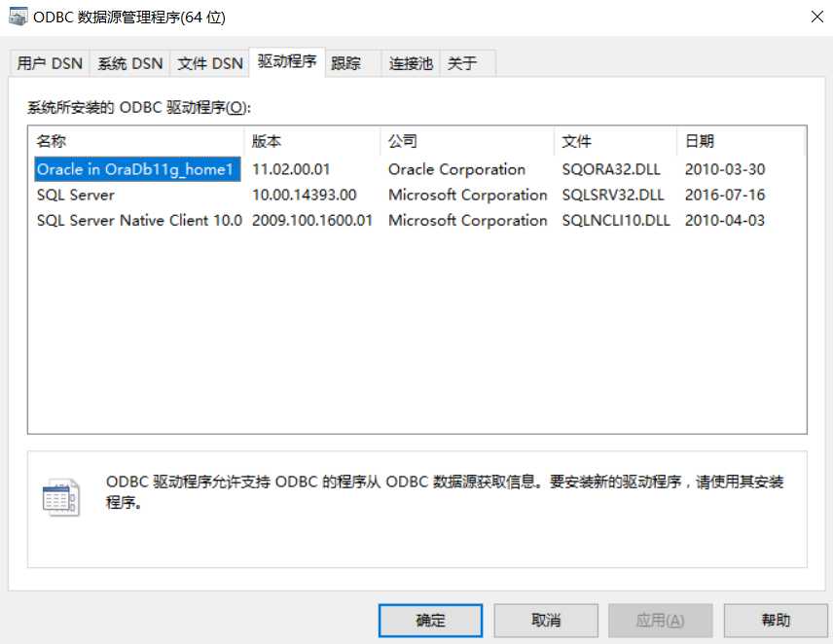Image resolution: width=833 pixels, height=644 pixels.
Task: Click version 11.02.00.01 cell
Action: tap(291, 169)
